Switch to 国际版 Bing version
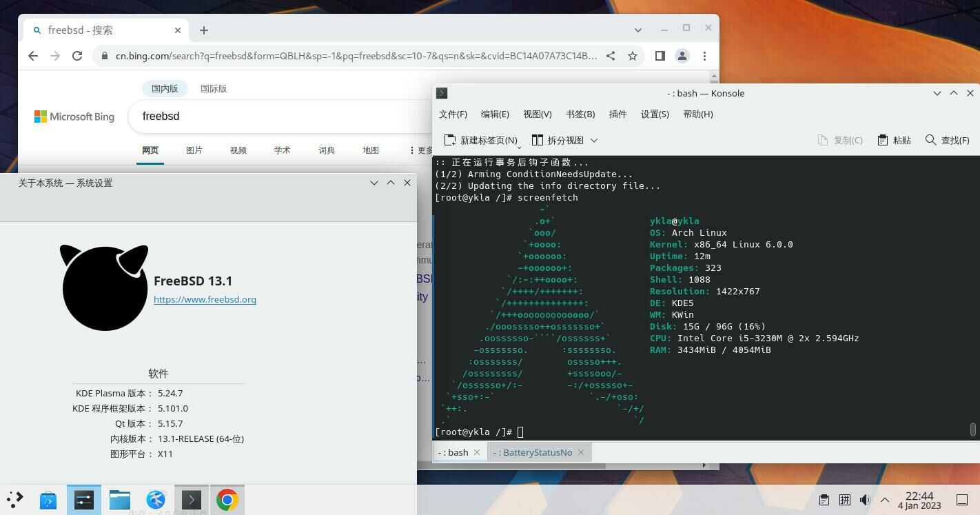 point(214,88)
